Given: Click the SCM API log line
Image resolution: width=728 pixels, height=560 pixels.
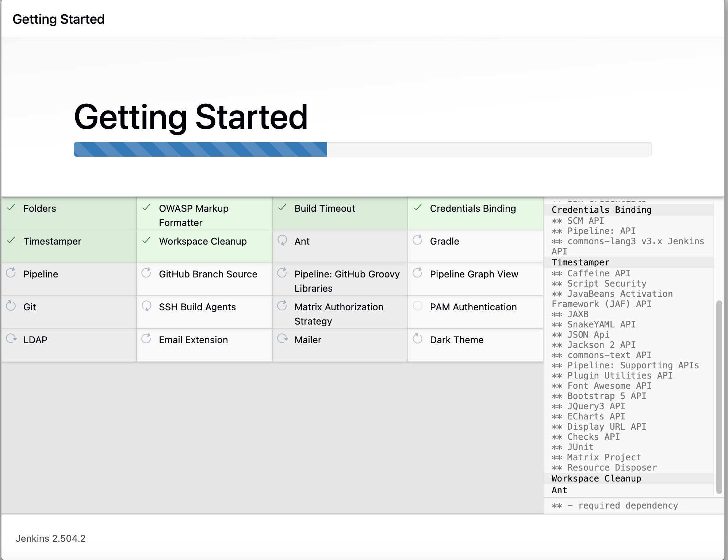Looking at the screenshot, I should (x=578, y=221).
